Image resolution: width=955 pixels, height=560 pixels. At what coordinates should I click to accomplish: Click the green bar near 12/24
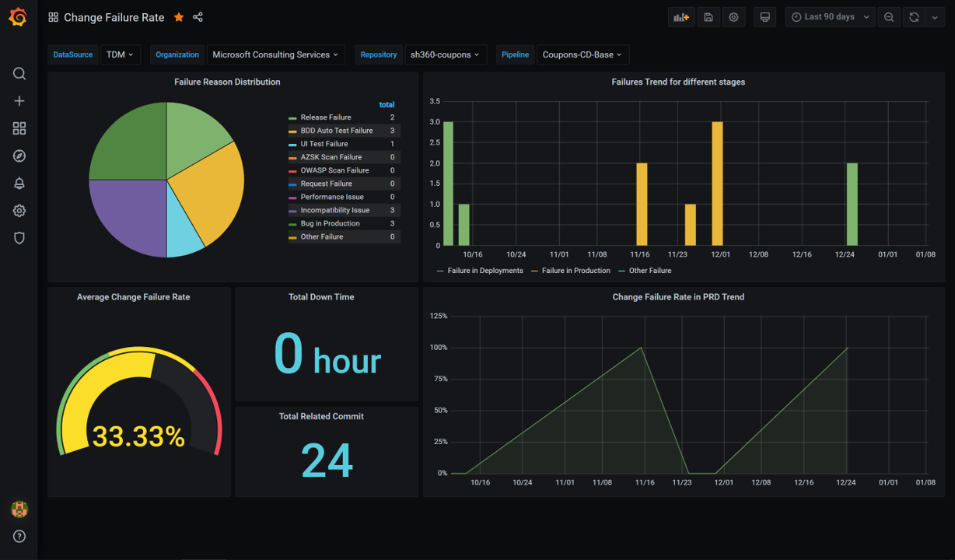click(852, 205)
